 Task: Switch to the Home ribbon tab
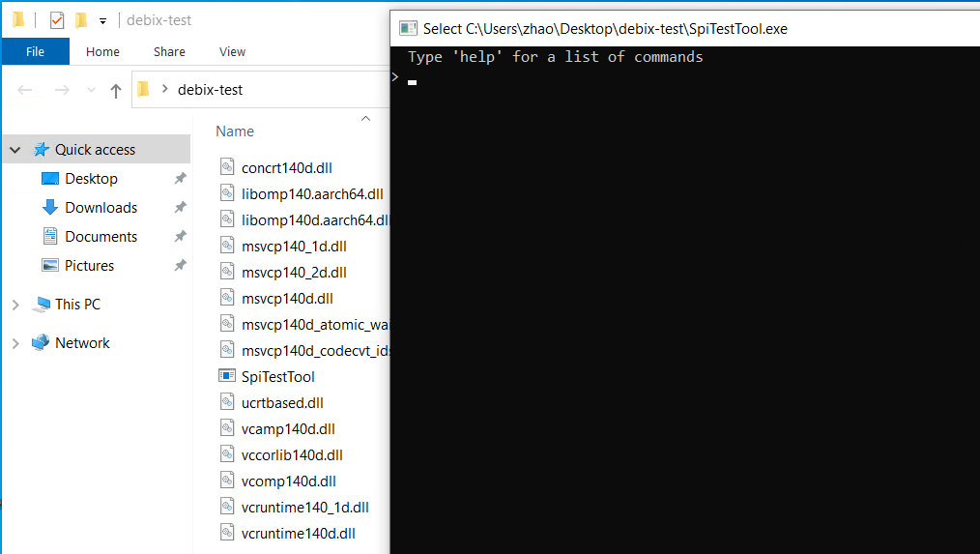(102, 51)
